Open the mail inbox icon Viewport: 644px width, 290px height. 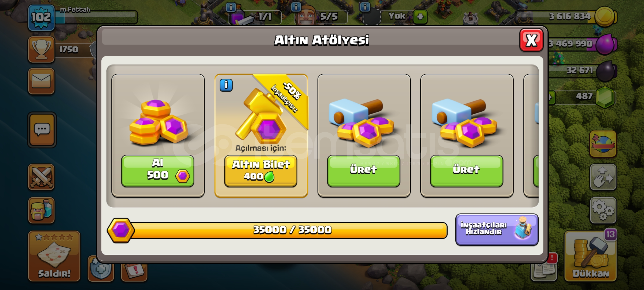coord(41,81)
